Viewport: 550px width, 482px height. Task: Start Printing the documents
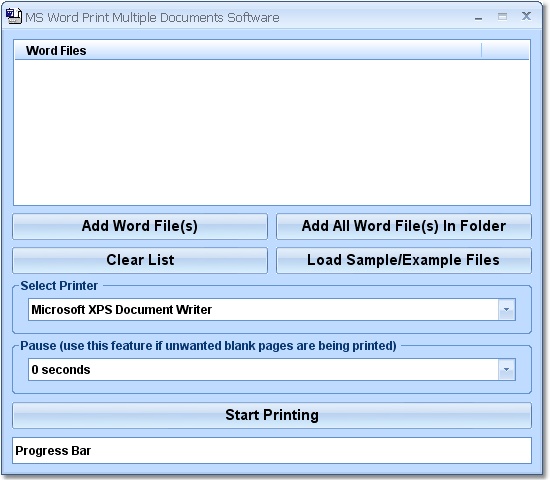(x=272, y=415)
